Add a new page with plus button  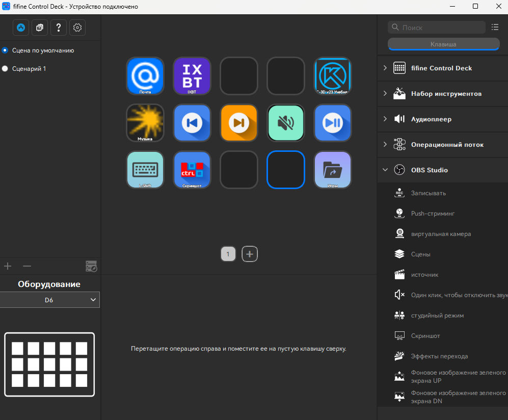tap(250, 254)
